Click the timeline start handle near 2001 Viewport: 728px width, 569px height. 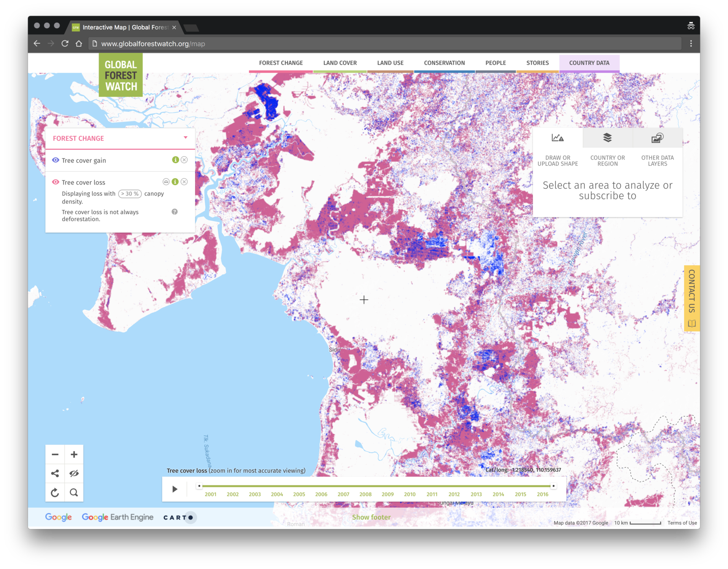199,486
